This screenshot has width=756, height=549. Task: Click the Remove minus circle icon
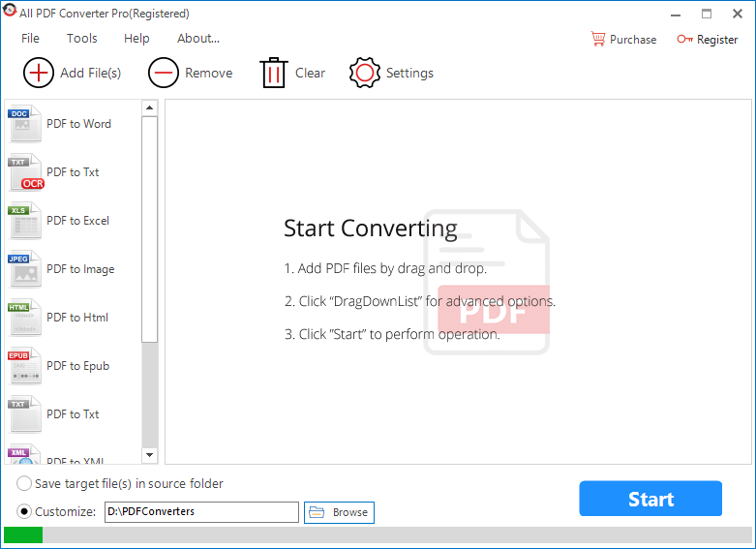coord(164,73)
